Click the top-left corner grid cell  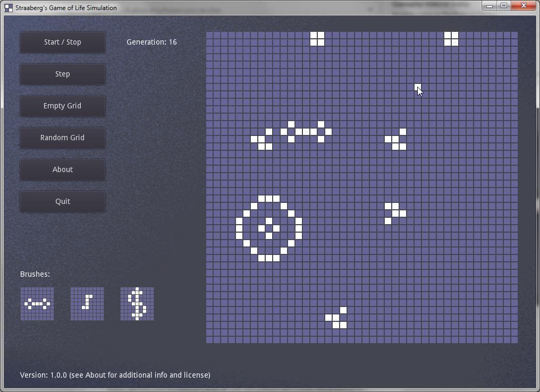click(x=209, y=35)
